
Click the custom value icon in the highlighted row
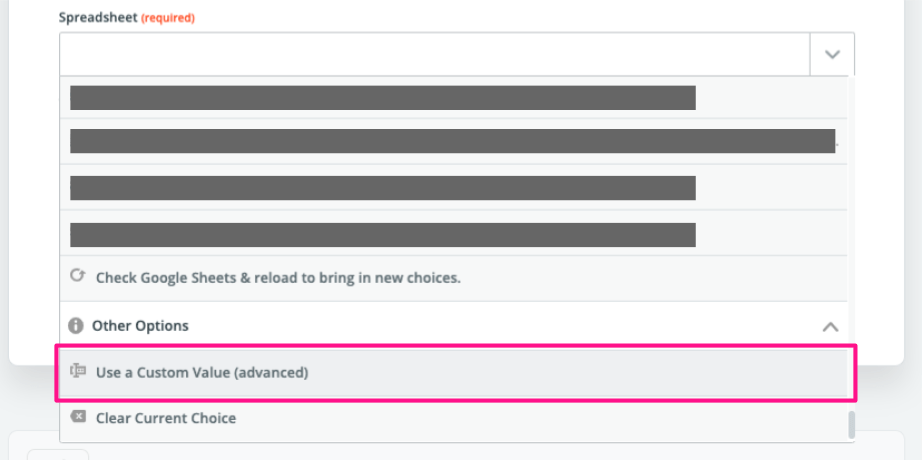78,372
